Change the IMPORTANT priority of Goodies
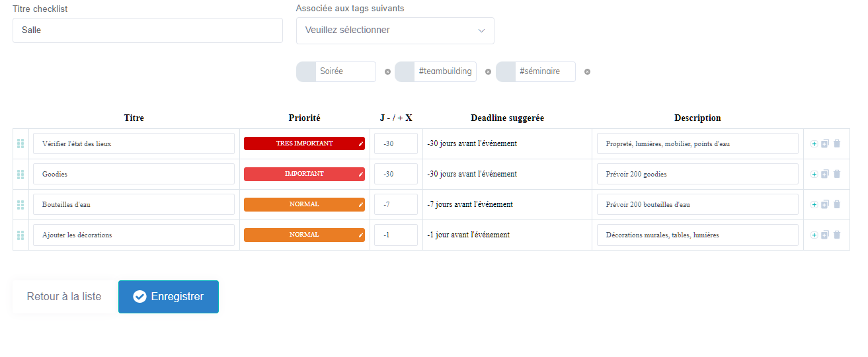 click(x=304, y=174)
